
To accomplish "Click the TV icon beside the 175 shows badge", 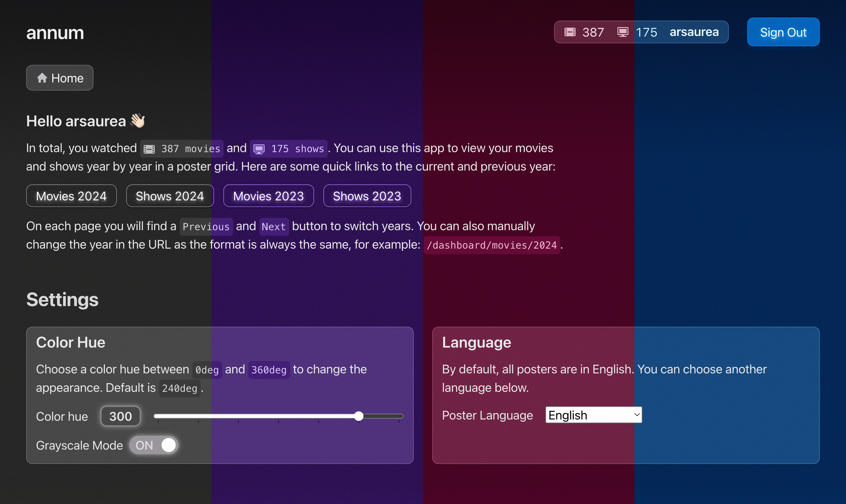I will tap(259, 148).
